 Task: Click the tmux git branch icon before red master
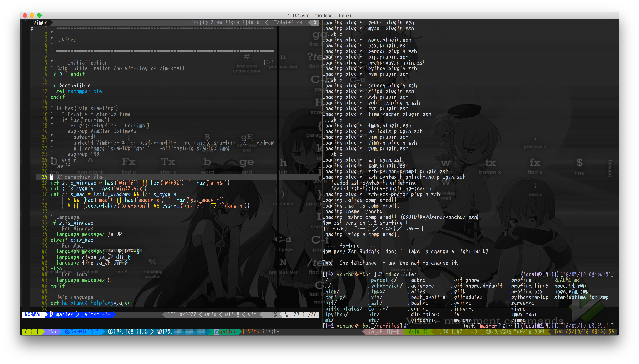point(217,332)
